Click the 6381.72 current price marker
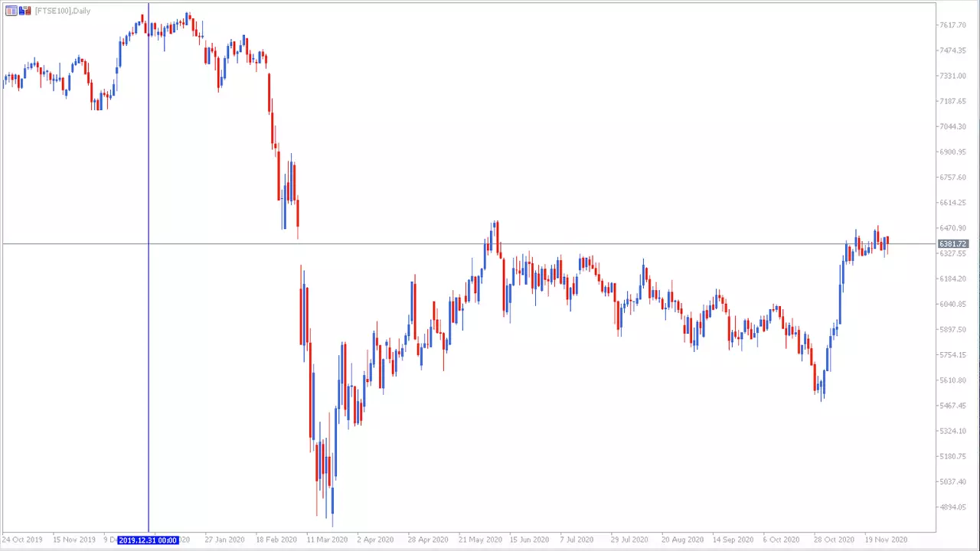The height and width of the screenshot is (551, 980). (953, 244)
